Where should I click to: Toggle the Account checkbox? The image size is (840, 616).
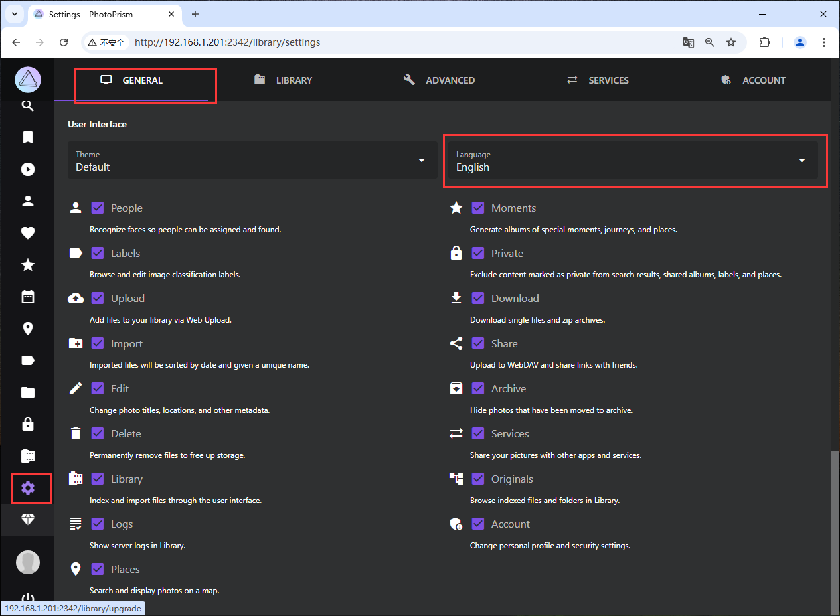pyautogui.click(x=478, y=524)
